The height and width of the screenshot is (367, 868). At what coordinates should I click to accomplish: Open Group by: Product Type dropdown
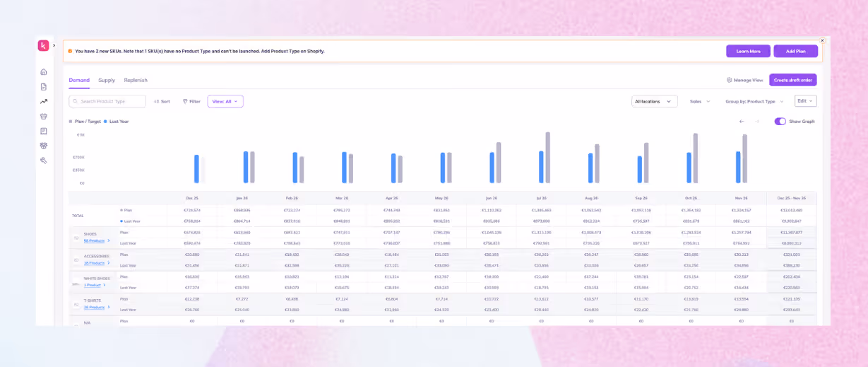point(754,101)
